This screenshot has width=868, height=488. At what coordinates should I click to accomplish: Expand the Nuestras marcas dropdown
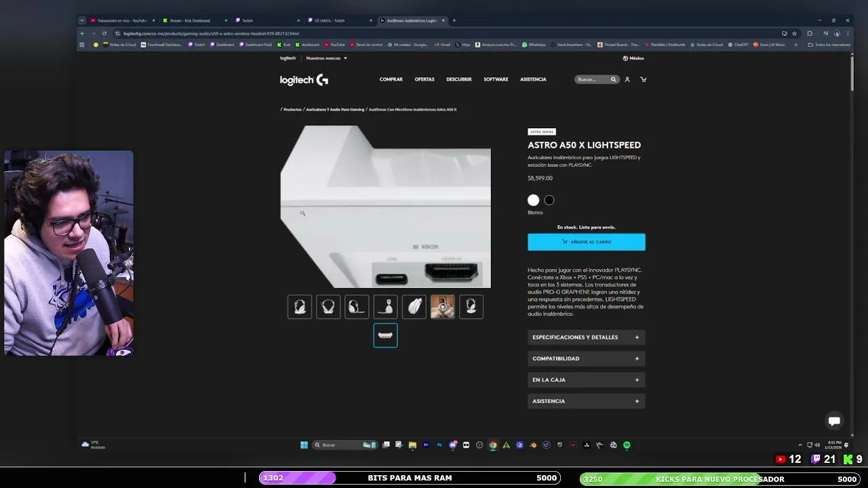326,58
